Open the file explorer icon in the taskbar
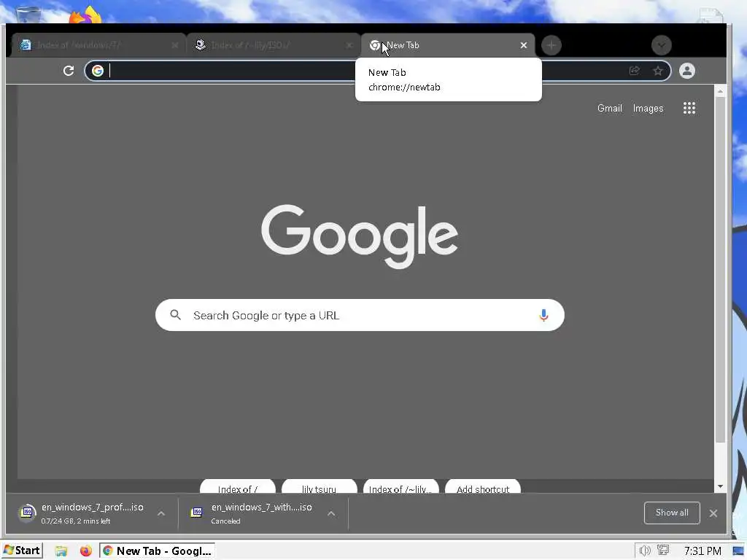The width and height of the screenshot is (747, 560). (61, 551)
